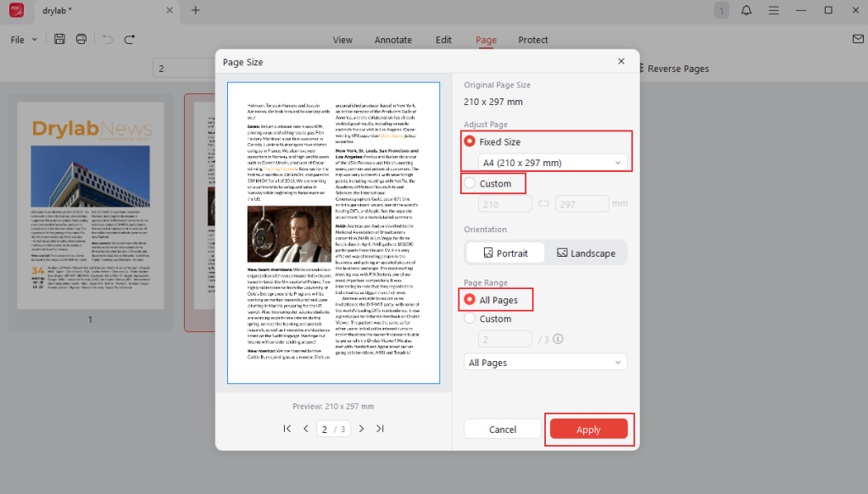Click the Reverse Pages icon
868x494 pixels.
642,69
